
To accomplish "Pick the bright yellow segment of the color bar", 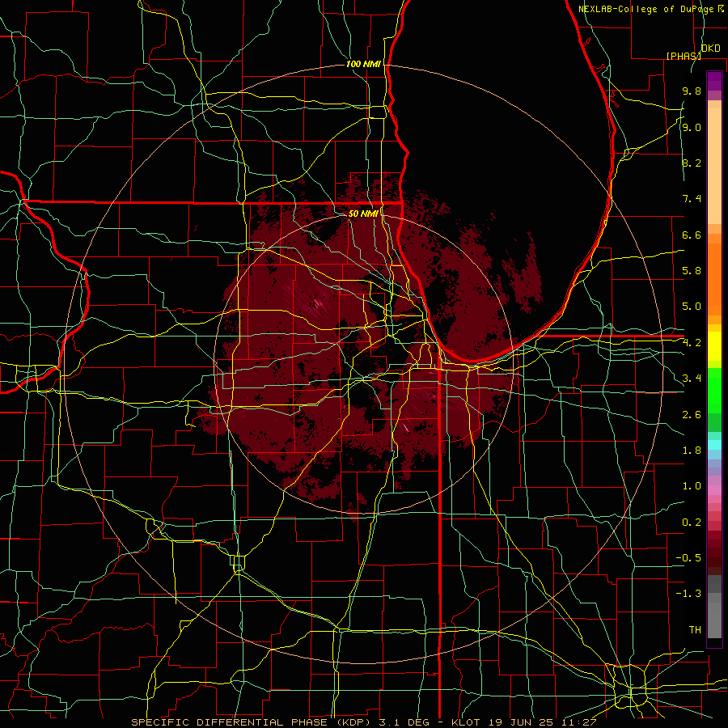I will pyautogui.click(x=714, y=346).
